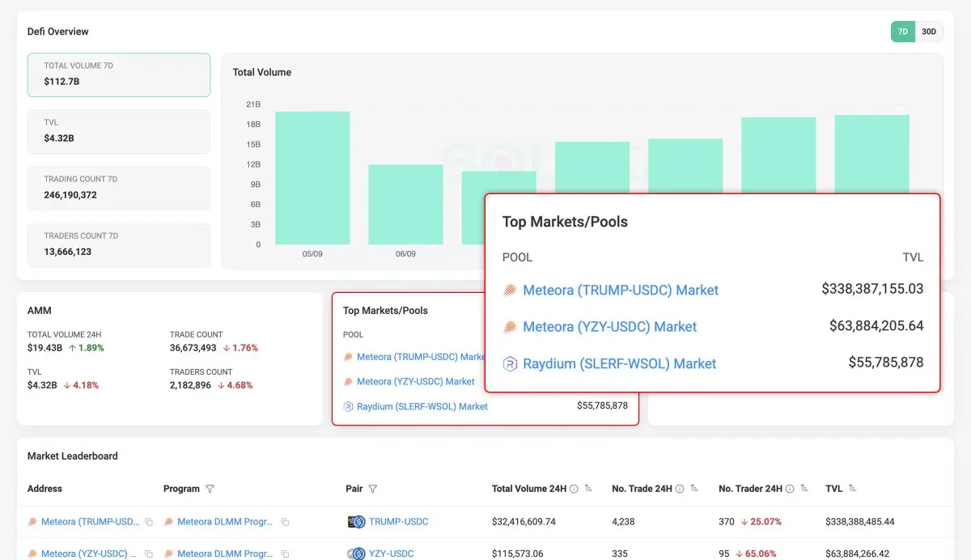Select the TVL $4.32B stat card

(119, 131)
